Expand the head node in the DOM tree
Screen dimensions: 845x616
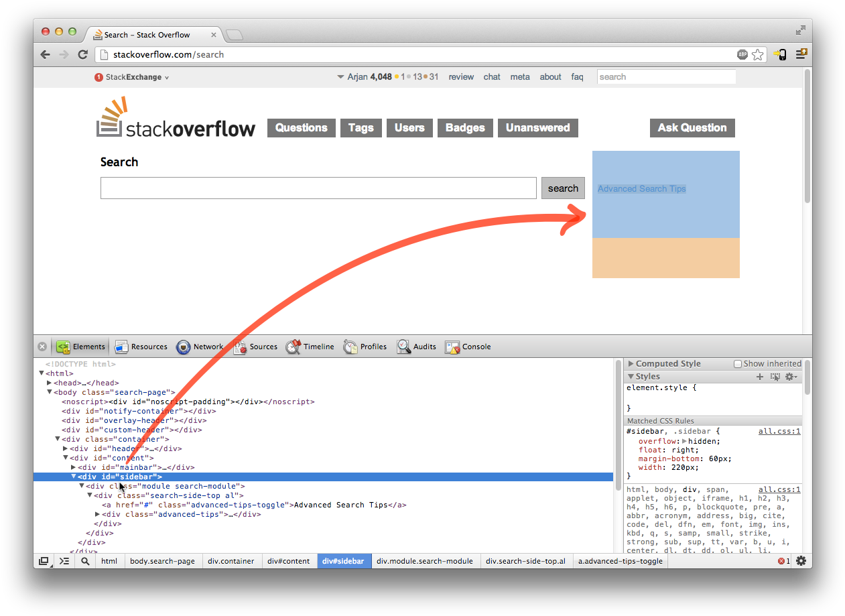pos(50,382)
